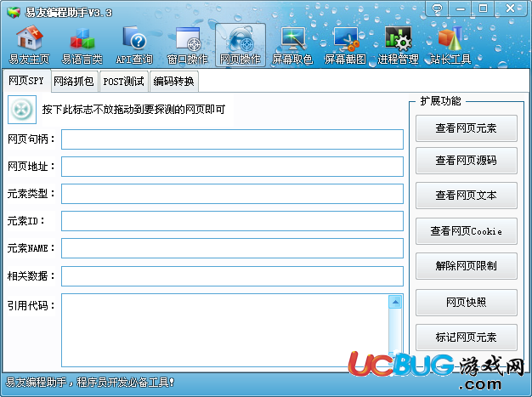The height and width of the screenshot is (397, 532).
Task: Focus the 网页句柄 input field
Action: (232, 139)
